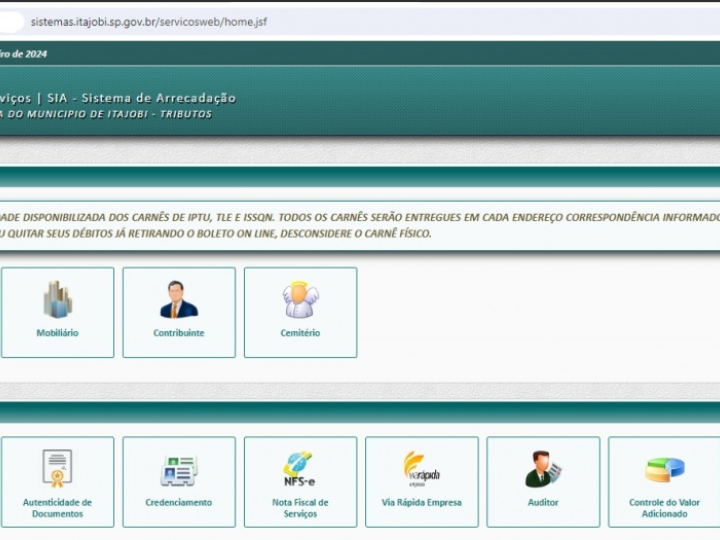The width and height of the screenshot is (720, 540).
Task: Click the browser address bar URL
Action: point(149,21)
